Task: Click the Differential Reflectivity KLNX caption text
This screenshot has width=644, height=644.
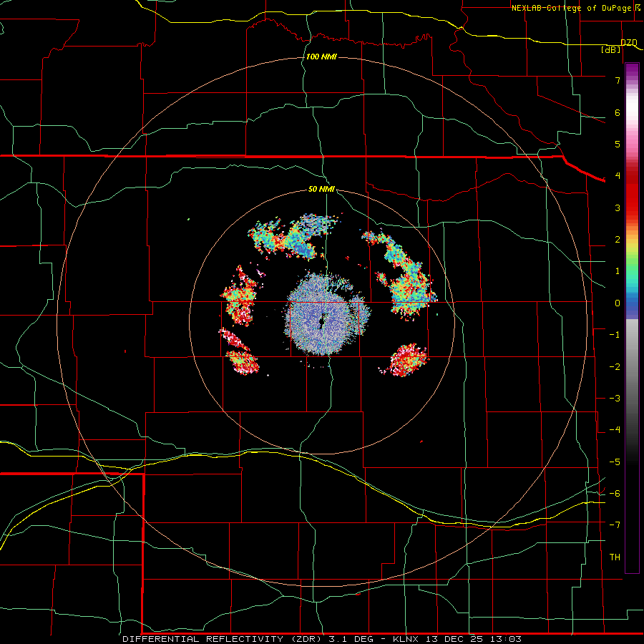Action: 322,639
